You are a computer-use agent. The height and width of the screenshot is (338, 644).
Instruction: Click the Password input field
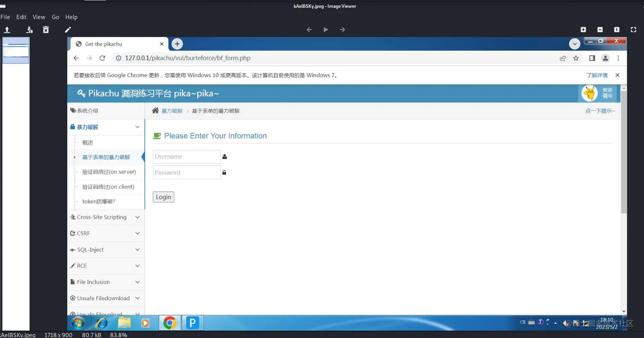(x=187, y=173)
